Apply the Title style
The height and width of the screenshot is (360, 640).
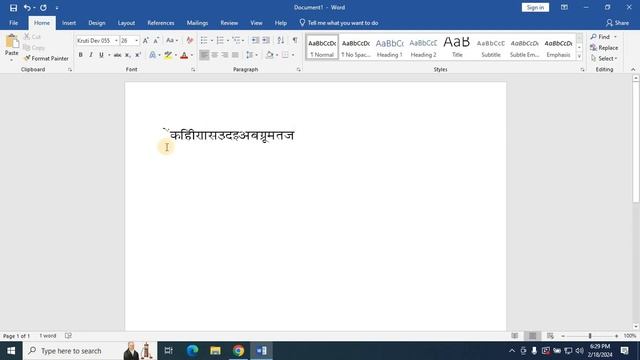tap(457, 47)
